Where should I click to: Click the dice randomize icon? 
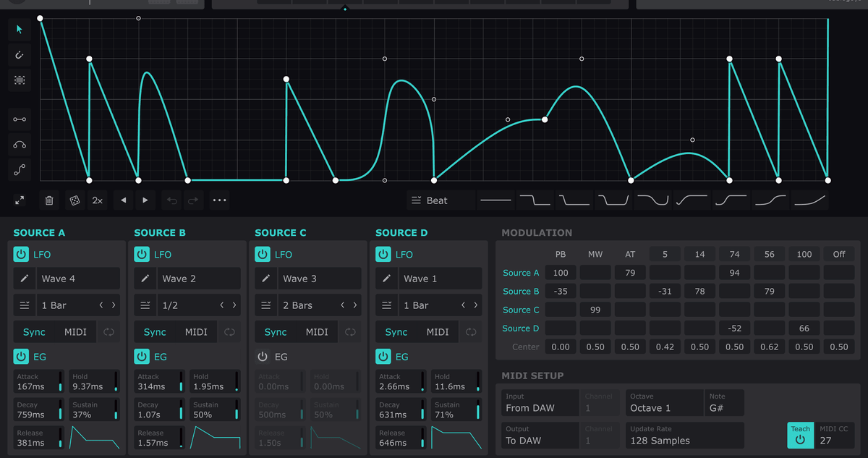(74, 200)
